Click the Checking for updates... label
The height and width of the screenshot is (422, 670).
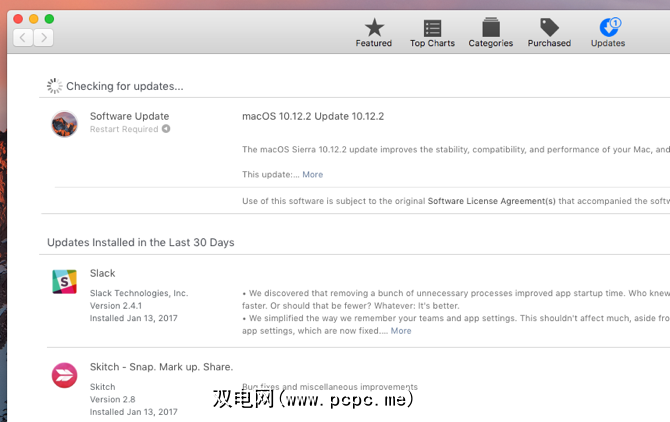125,86
